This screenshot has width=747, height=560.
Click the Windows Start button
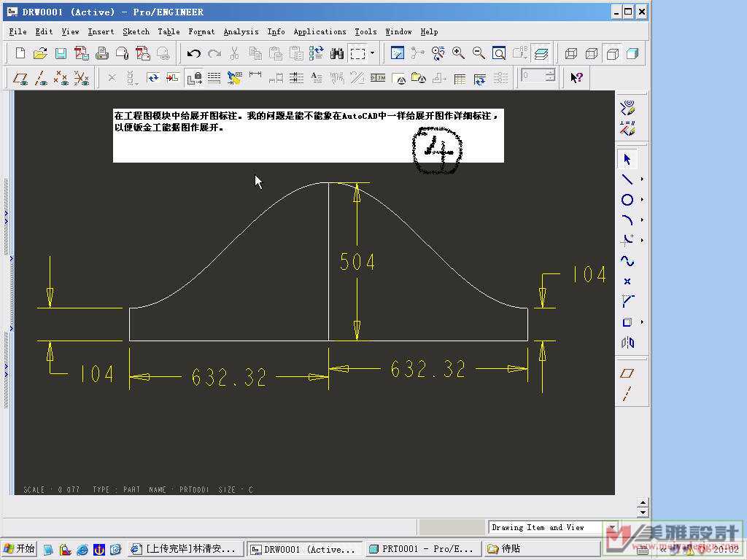[19, 549]
